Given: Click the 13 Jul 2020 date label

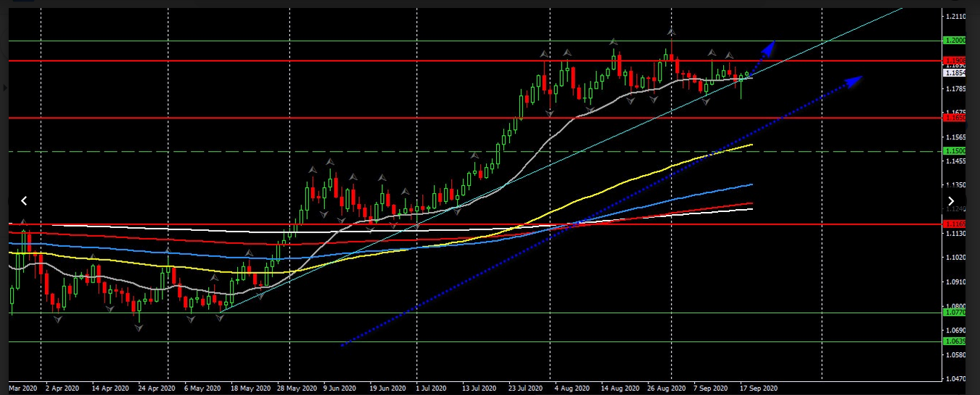Looking at the screenshot, I should 479,388.
